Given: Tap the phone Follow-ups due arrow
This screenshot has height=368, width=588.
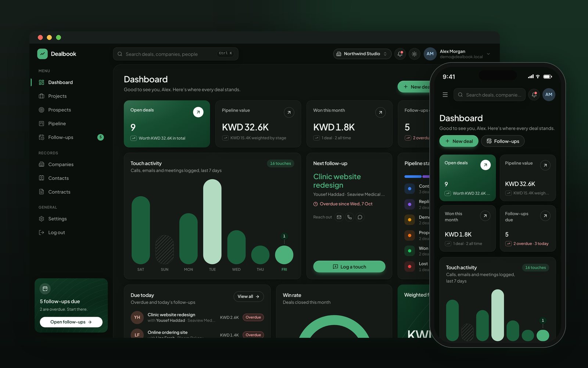Looking at the screenshot, I should point(545,216).
